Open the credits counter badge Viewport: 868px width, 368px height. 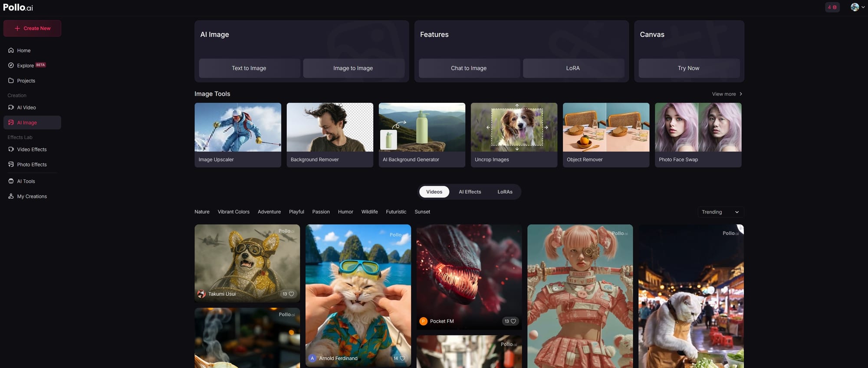[x=832, y=7]
